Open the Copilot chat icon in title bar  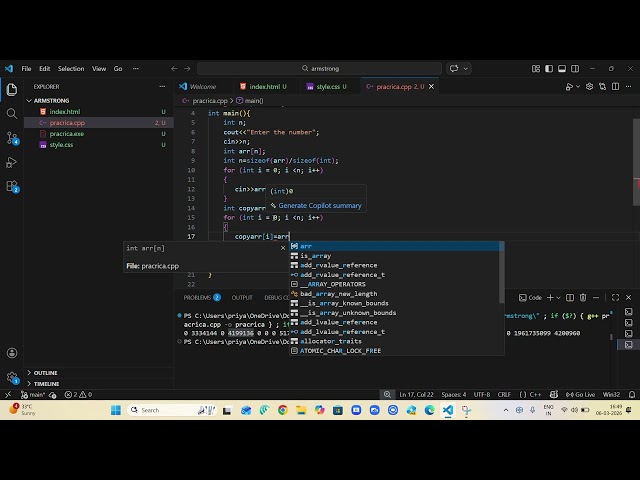pos(454,69)
